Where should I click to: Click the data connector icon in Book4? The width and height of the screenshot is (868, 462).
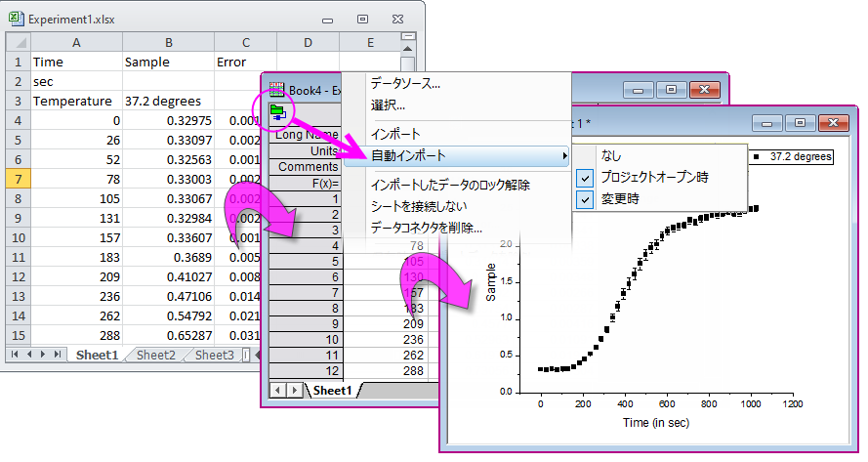[x=277, y=112]
